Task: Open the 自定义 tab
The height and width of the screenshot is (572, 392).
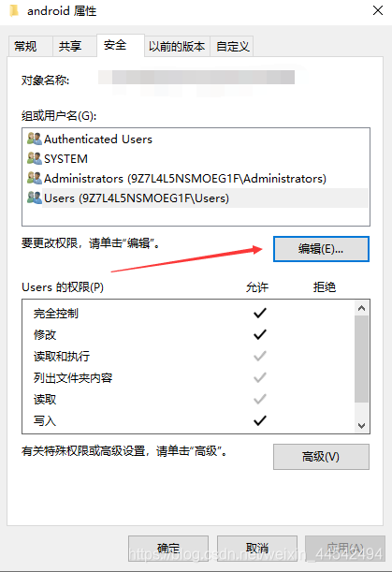Action: click(x=232, y=46)
